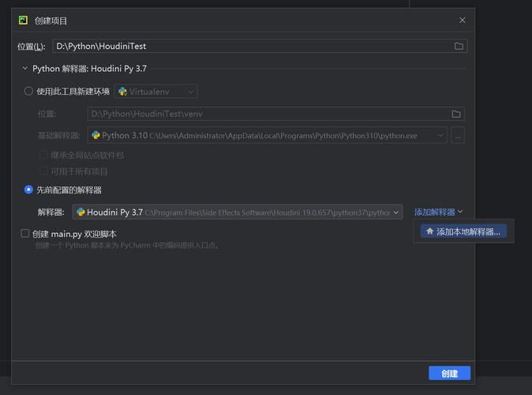The width and height of the screenshot is (532, 395).
Task: Click the 位置(L) project path field
Action: 260,46
